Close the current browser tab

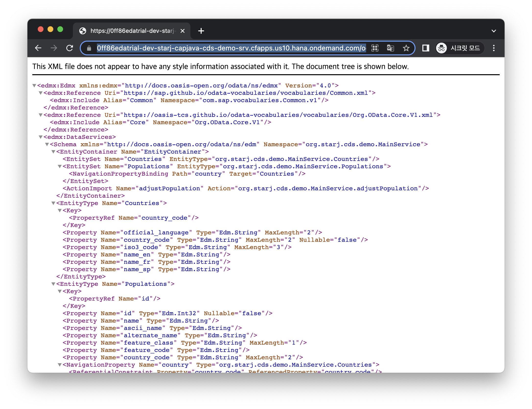point(182,31)
